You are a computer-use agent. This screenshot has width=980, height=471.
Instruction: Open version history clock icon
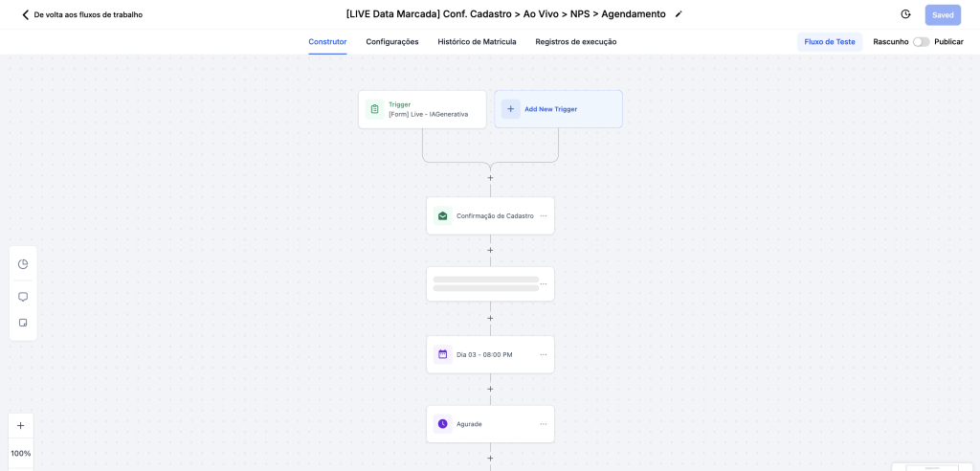pos(905,14)
